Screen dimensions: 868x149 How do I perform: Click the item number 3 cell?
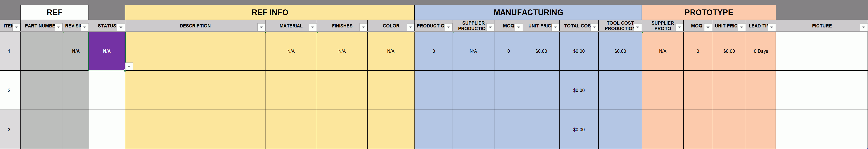click(x=9, y=129)
